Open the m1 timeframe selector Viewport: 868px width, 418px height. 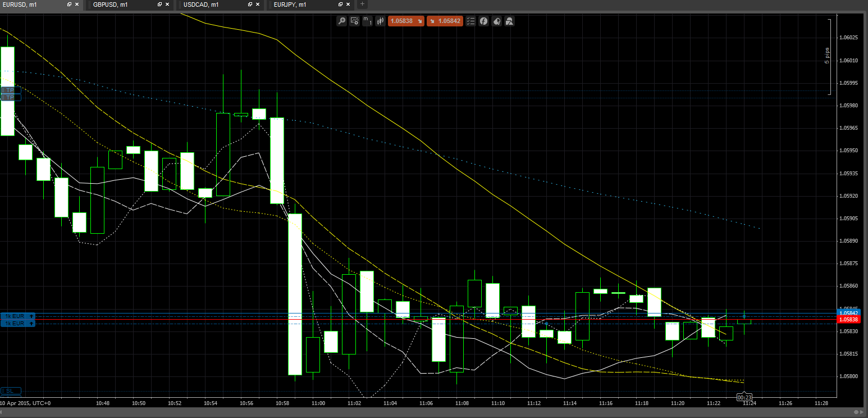click(x=367, y=21)
